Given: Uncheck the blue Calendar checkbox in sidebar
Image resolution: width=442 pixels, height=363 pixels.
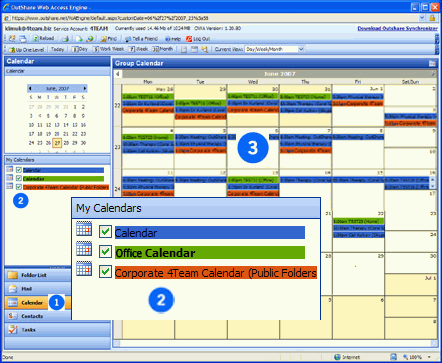Looking at the screenshot, I should [19, 170].
